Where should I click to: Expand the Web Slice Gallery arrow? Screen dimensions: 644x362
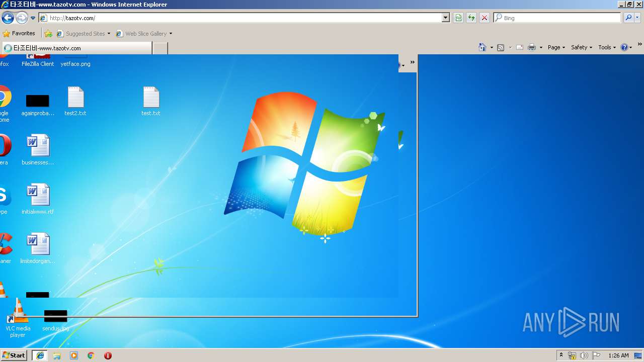[171, 34]
